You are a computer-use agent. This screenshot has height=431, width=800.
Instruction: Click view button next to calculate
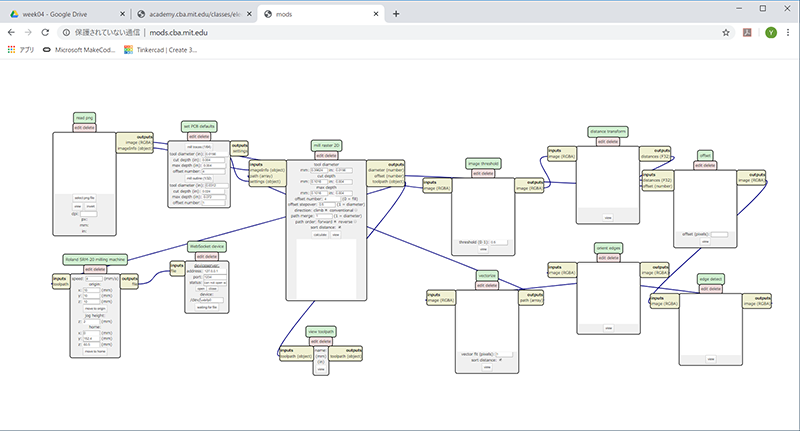[335, 235]
